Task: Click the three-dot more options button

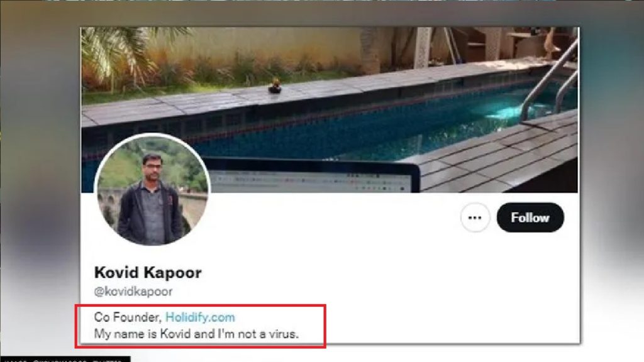Action: 475,217
